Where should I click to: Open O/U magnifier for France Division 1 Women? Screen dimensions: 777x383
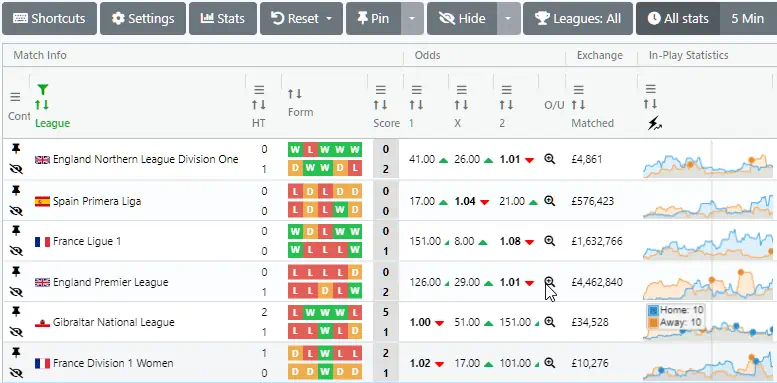pyautogui.click(x=549, y=363)
